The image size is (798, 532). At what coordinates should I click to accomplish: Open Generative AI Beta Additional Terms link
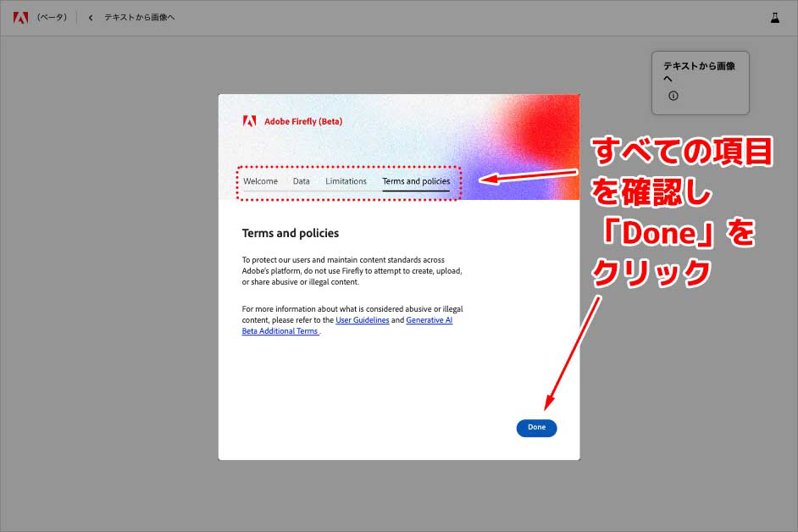tap(429, 320)
